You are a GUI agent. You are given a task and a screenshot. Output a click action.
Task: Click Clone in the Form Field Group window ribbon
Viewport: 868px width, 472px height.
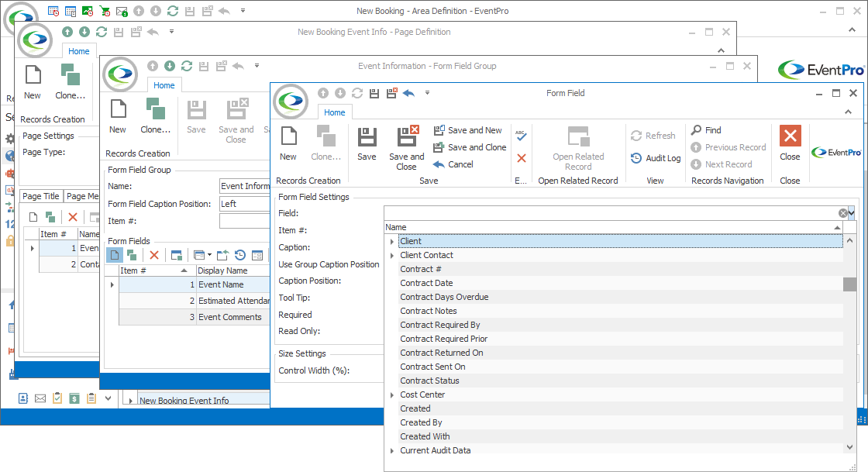[156, 117]
